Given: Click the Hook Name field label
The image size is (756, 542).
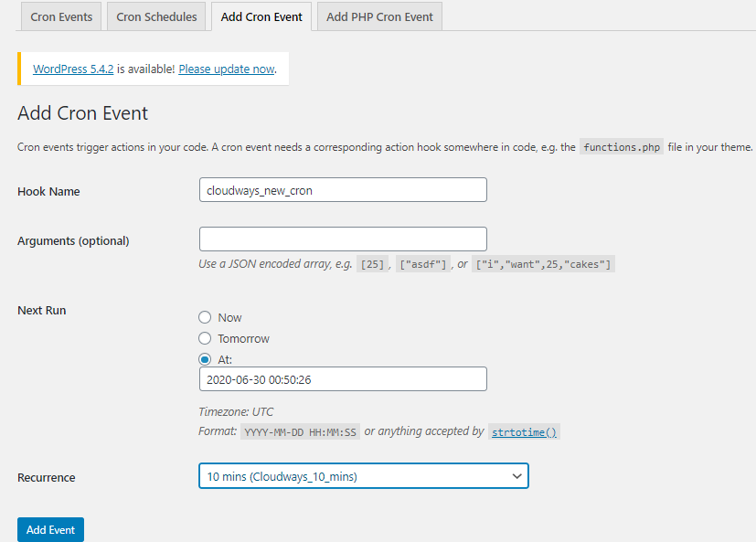Looking at the screenshot, I should click(48, 192).
